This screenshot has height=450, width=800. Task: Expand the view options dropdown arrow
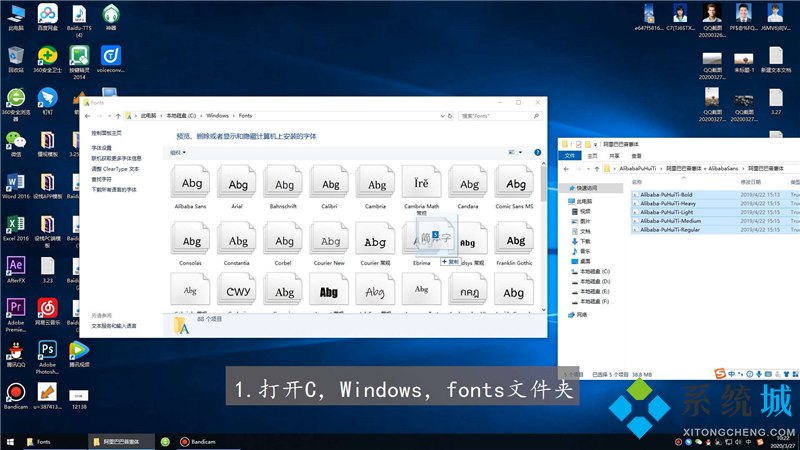pyautogui.click(x=521, y=152)
